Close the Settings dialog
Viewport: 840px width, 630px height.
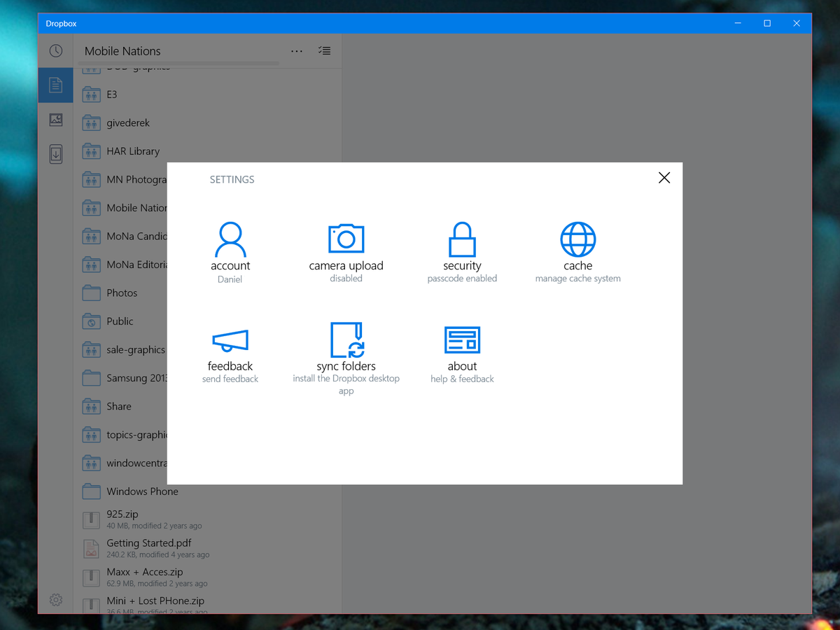pos(664,177)
